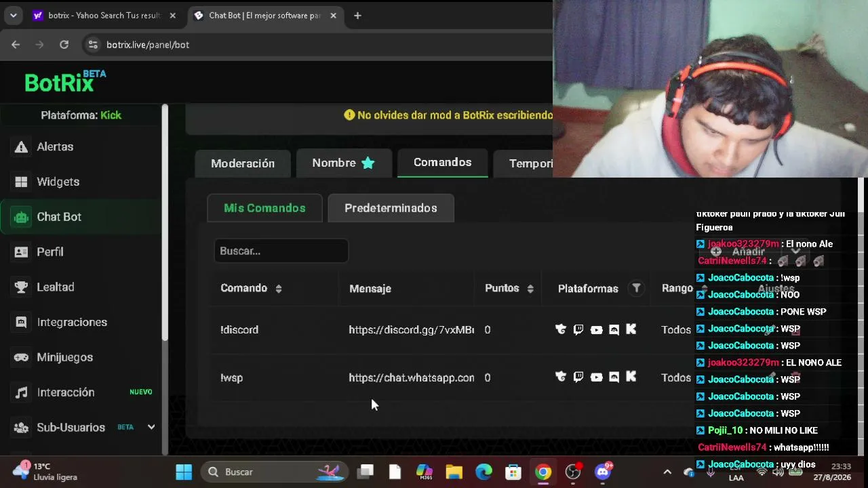Click the browser Back arrow
This screenshot has width=868, height=488.
[x=16, y=45]
